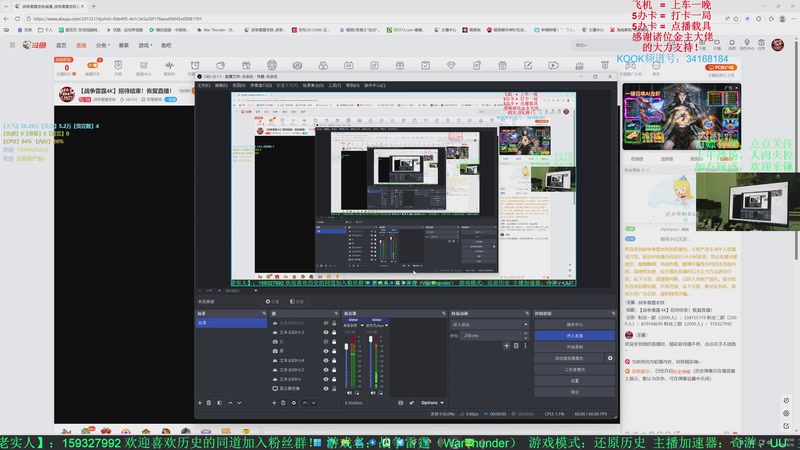
Task: Open OBS 文件(F) menu
Action: tap(204, 85)
